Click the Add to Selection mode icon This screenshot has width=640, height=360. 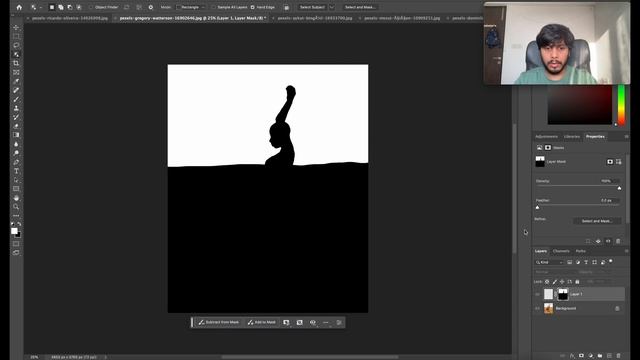tap(61, 7)
